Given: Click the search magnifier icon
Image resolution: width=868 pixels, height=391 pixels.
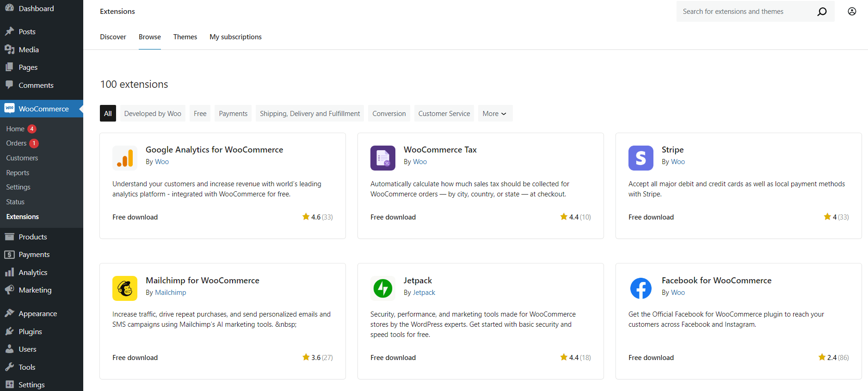Looking at the screenshot, I should coord(822,12).
